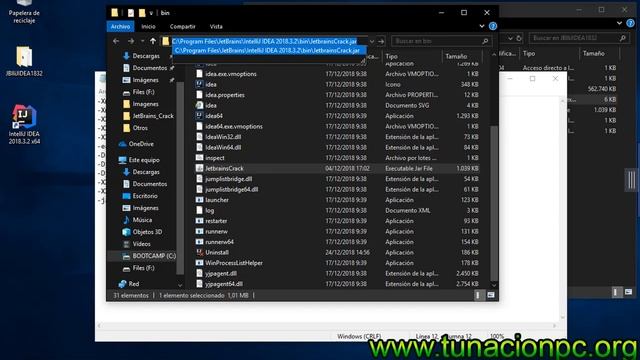Select the inspect batch file icon

(x=199, y=158)
